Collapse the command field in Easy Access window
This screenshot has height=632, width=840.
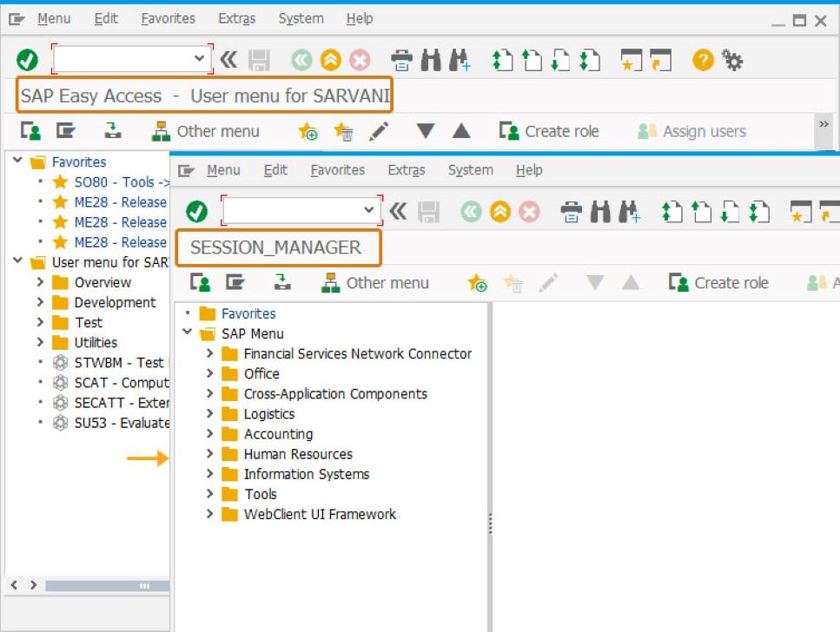pyautogui.click(x=228, y=59)
